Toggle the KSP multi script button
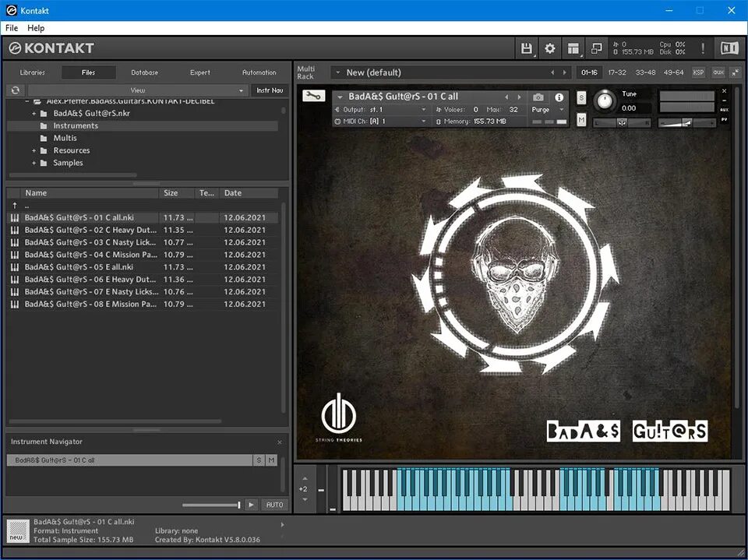 click(698, 72)
